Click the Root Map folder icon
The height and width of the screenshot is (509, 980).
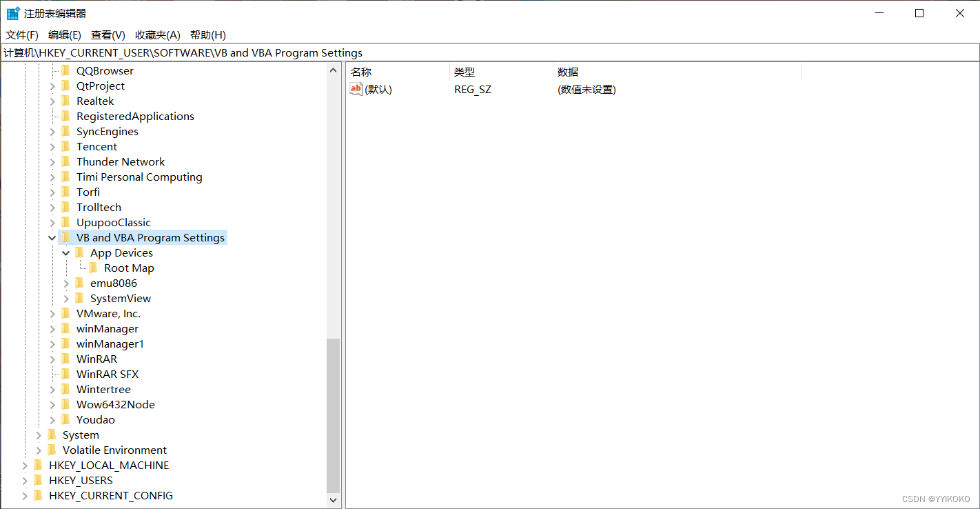click(94, 268)
